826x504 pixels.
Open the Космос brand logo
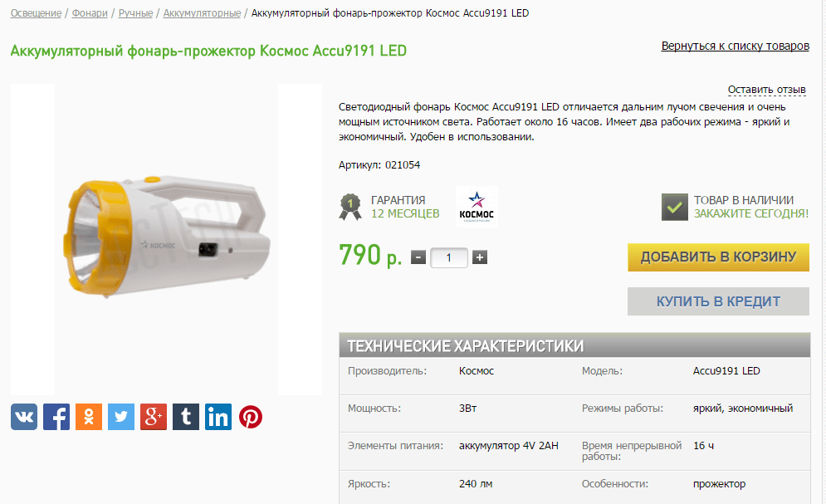coord(477,207)
